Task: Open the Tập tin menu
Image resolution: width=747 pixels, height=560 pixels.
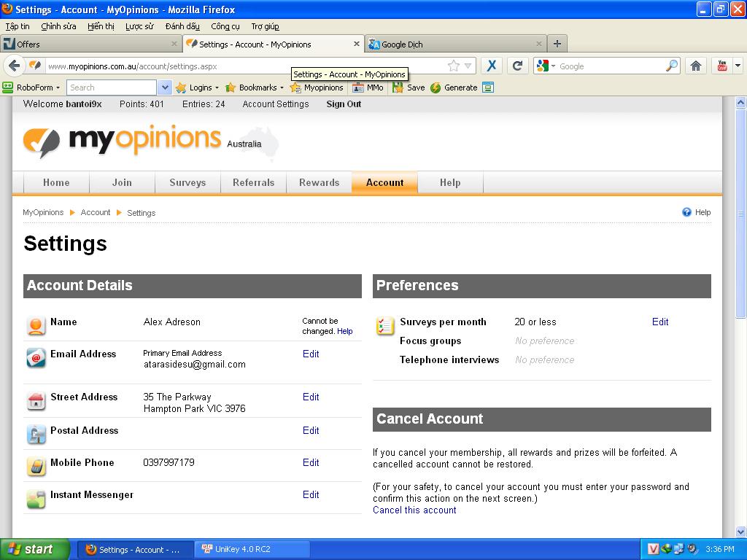Action: click(x=18, y=26)
